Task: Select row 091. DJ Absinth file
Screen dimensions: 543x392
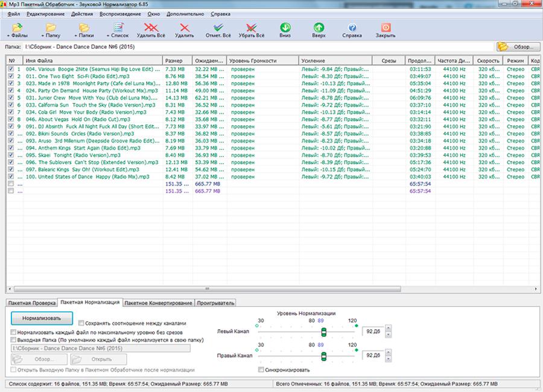Action: click(x=273, y=127)
